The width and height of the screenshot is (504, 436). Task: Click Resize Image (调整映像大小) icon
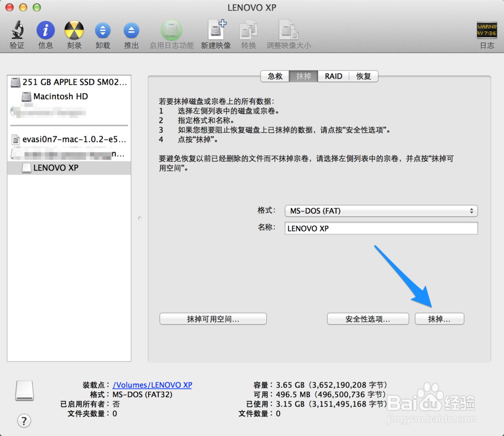(x=288, y=30)
